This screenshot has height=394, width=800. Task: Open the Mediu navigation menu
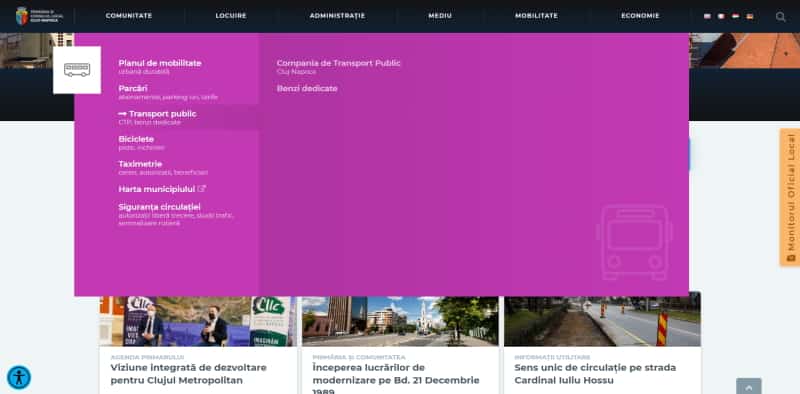pyautogui.click(x=440, y=16)
